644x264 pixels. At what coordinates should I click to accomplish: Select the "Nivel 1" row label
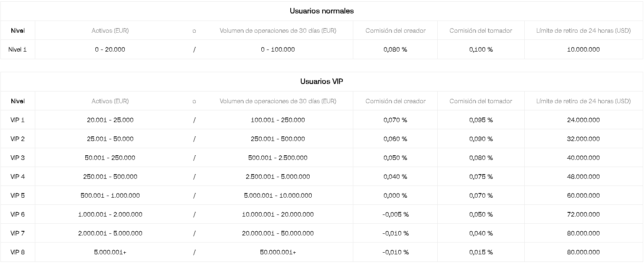coord(18,50)
